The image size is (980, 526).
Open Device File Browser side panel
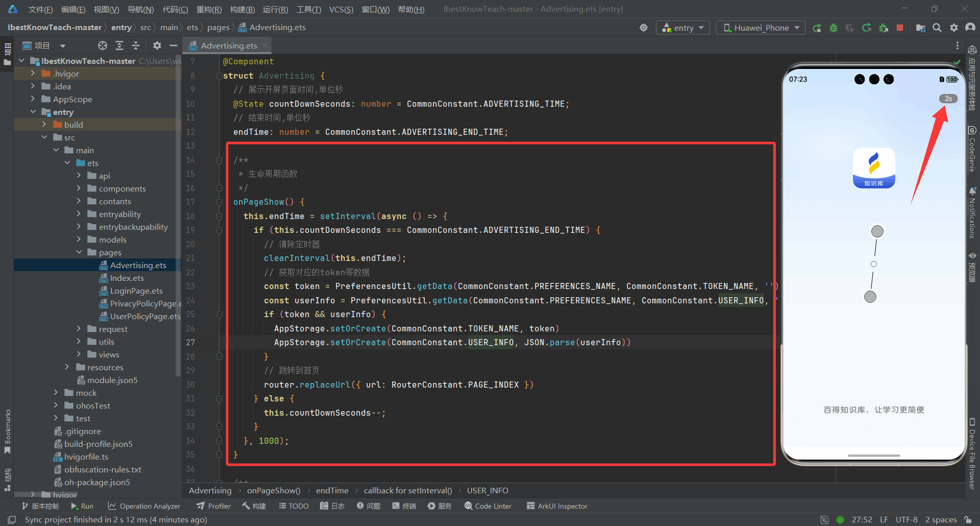point(972,454)
